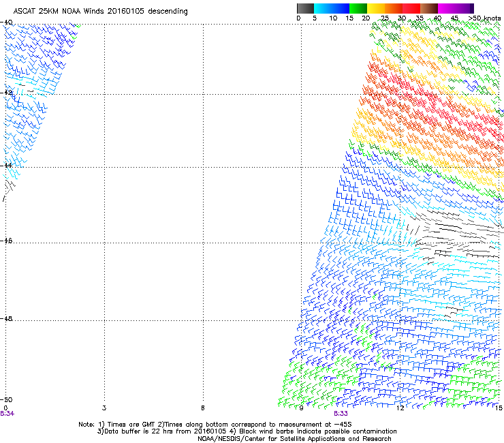Click the NOAA/NESDIS credit line
Screen dimensions: 504x443
coord(294,439)
